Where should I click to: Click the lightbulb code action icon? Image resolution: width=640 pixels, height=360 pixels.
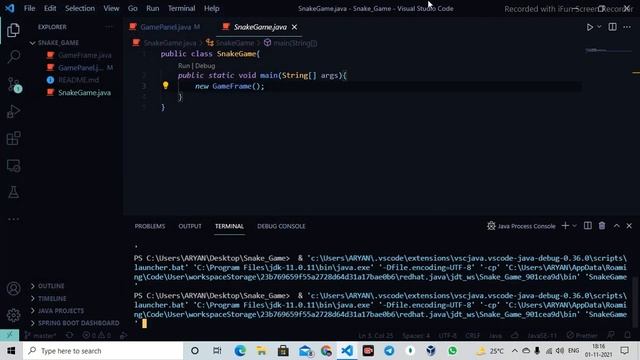(165, 85)
